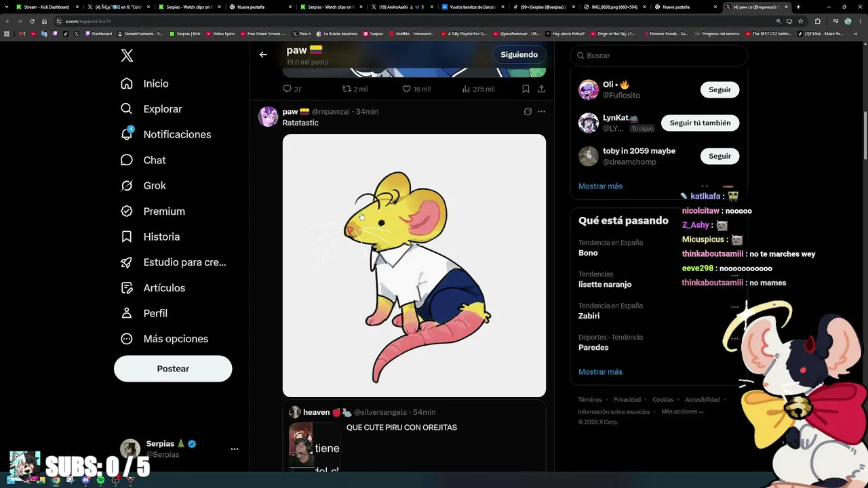Open the quoted post thumbnail by heaven
This screenshot has width=868, height=488.
pyautogui.click(x=314, y=447)
